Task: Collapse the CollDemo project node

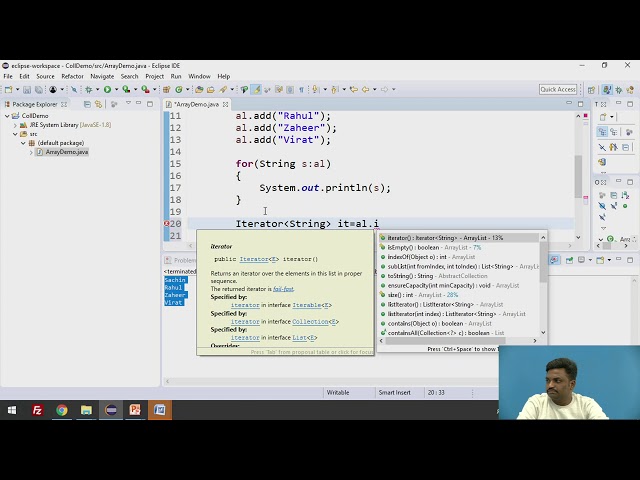Action: pyautogui.click(x=7, y=116)
